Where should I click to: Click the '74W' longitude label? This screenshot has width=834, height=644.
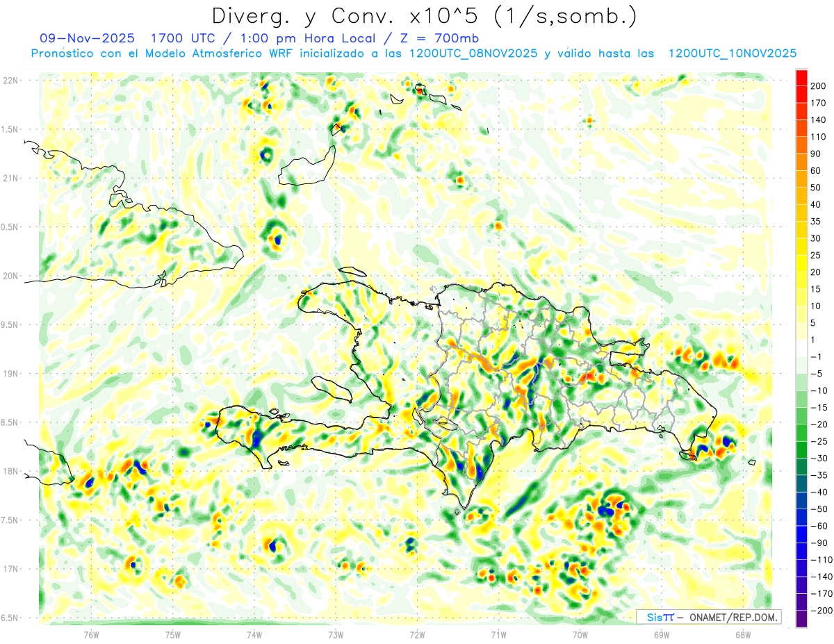(x=254, y=634)
